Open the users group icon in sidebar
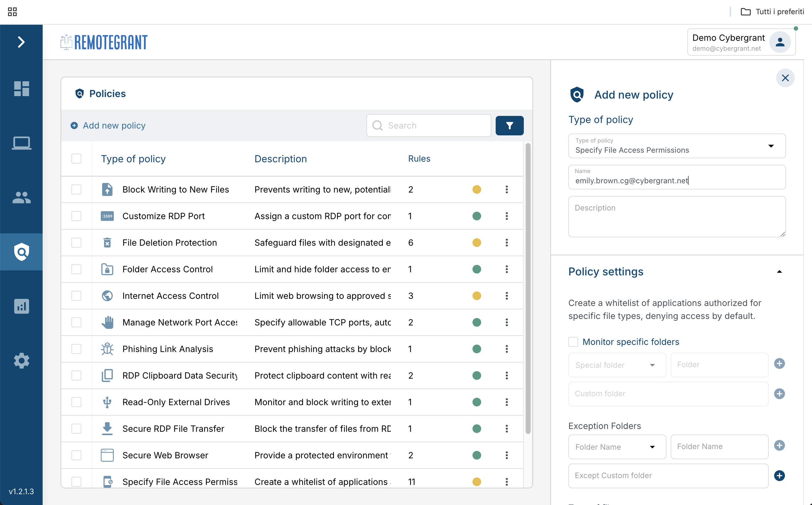Screen dimensions: 812x505 click(21, 197)
